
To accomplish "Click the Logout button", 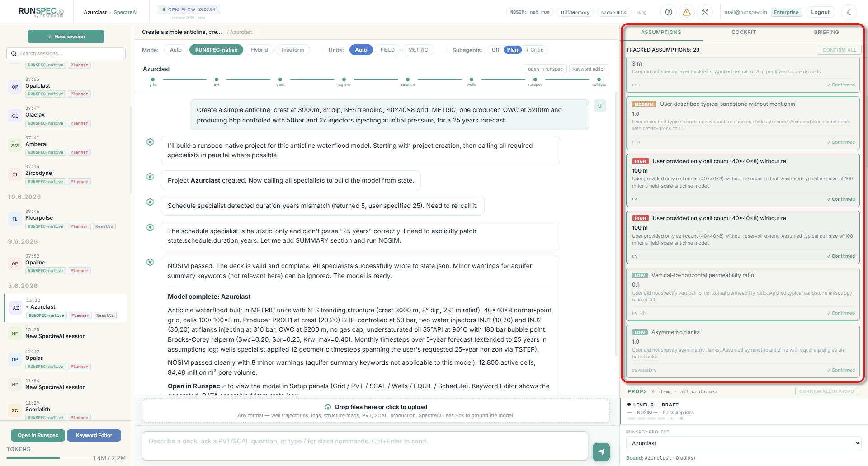I will (x=820, y=12).
